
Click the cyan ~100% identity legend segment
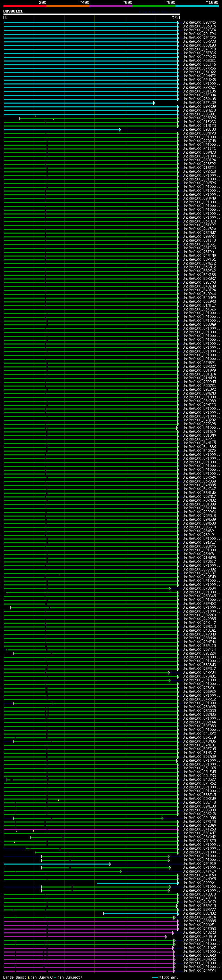click(x=197, y=7)
